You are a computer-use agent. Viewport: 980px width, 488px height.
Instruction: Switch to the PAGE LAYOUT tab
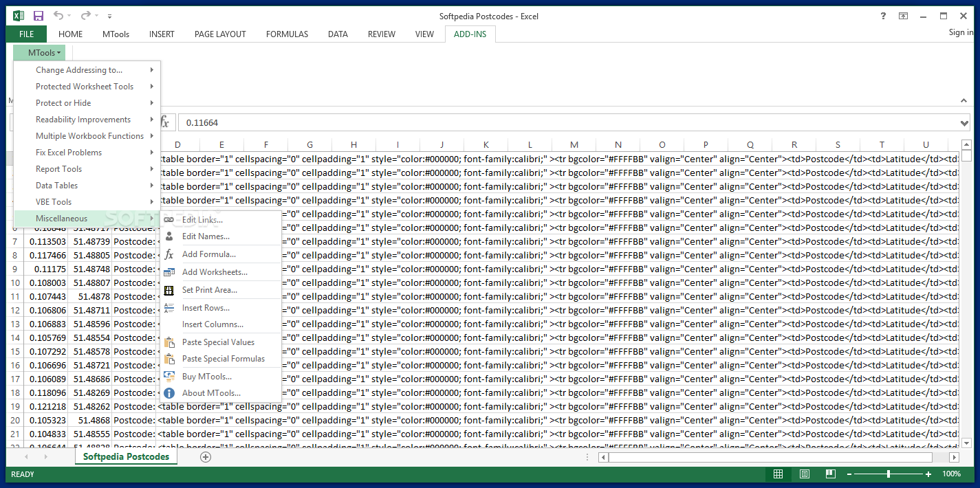pyautogui.click(x=220, y=34)
